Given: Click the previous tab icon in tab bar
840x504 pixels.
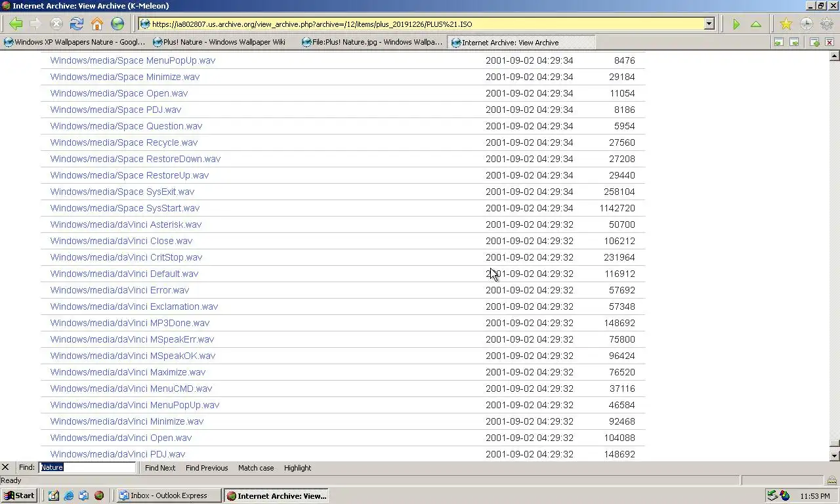Looking at the screenshot, I should click(x=778, y=42).
